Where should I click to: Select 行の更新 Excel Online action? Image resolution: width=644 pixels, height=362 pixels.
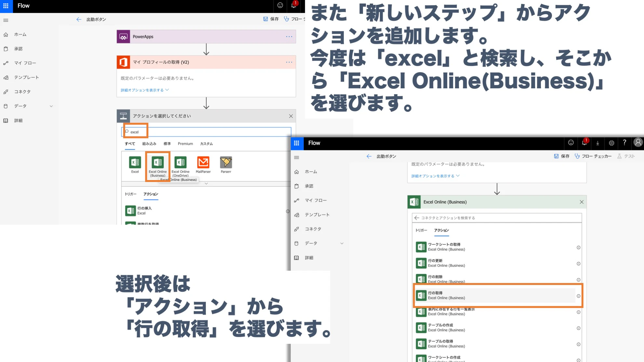tap(495, 263)
